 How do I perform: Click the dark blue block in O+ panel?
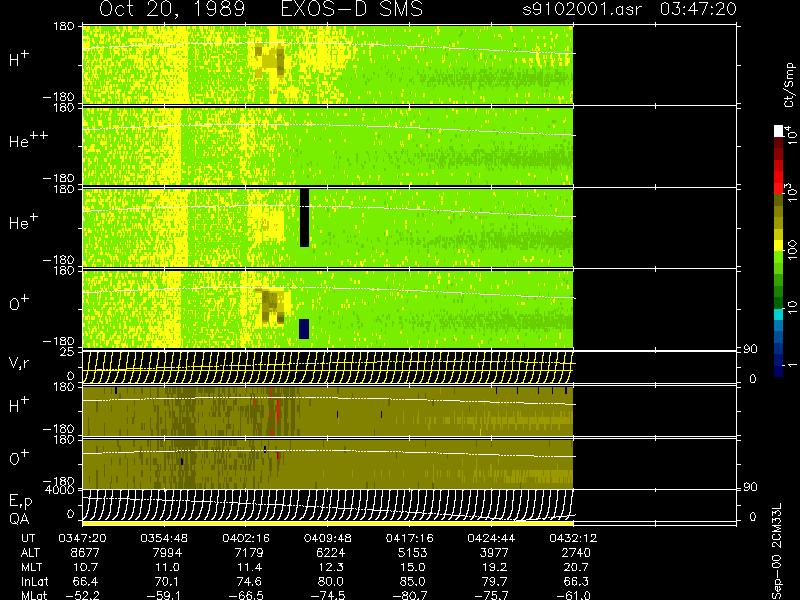click(x=304, y=329)
